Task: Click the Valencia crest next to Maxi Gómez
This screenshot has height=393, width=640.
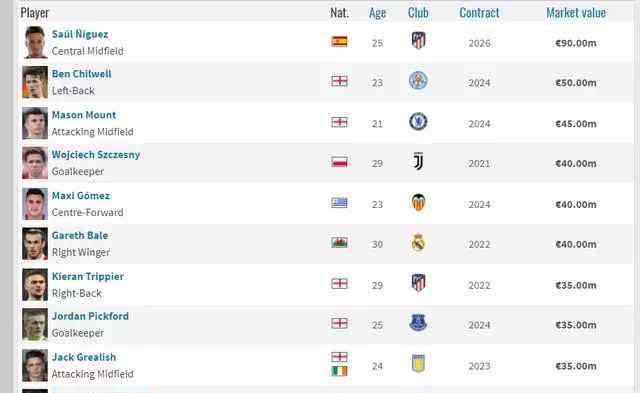Action: 418,202
